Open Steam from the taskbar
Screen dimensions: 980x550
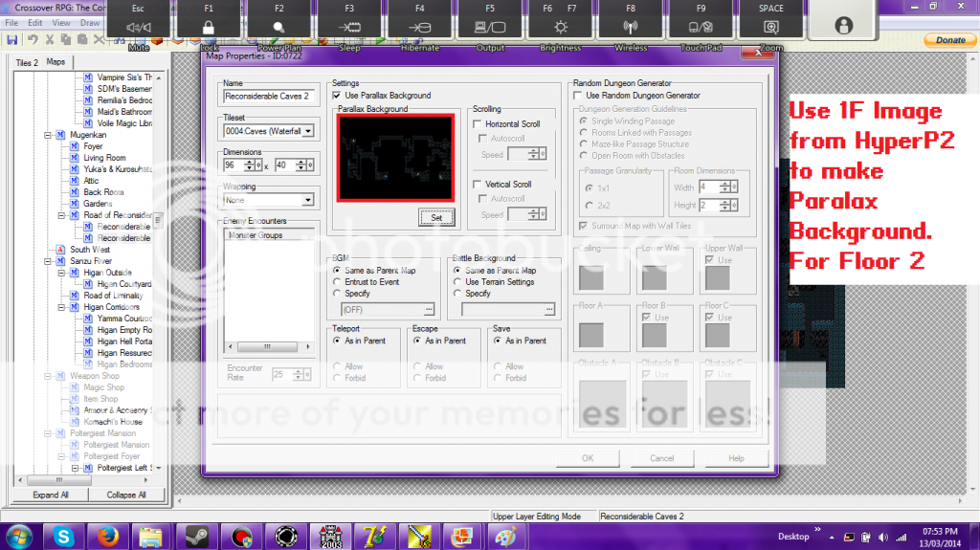(196, 535)
